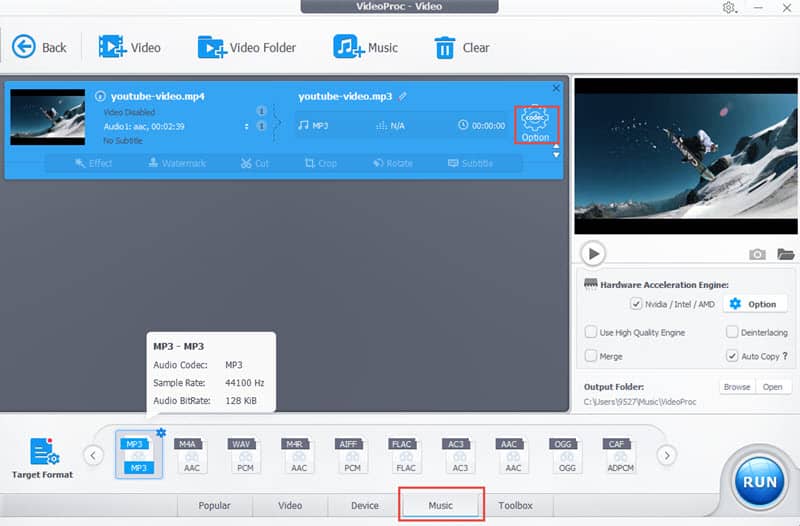
Task: Select the MP3 format preset
Action: tap(139, 455)
